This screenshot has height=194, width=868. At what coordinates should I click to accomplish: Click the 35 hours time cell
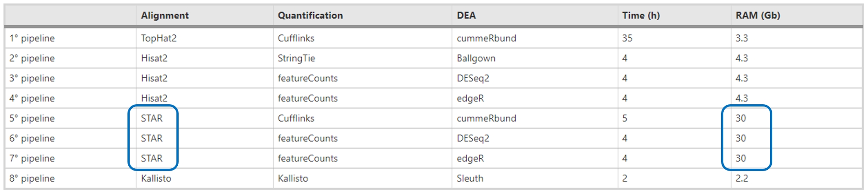click(627, 38)
